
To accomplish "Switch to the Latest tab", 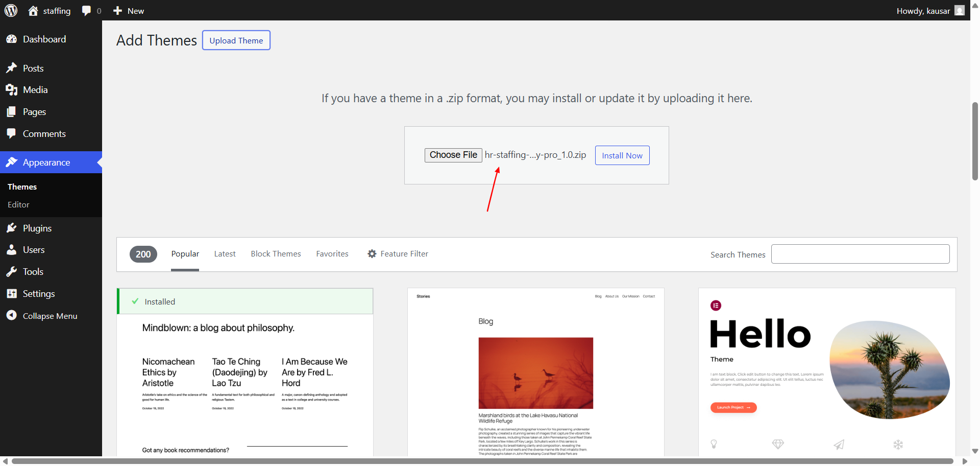I will tap(225, 253).
